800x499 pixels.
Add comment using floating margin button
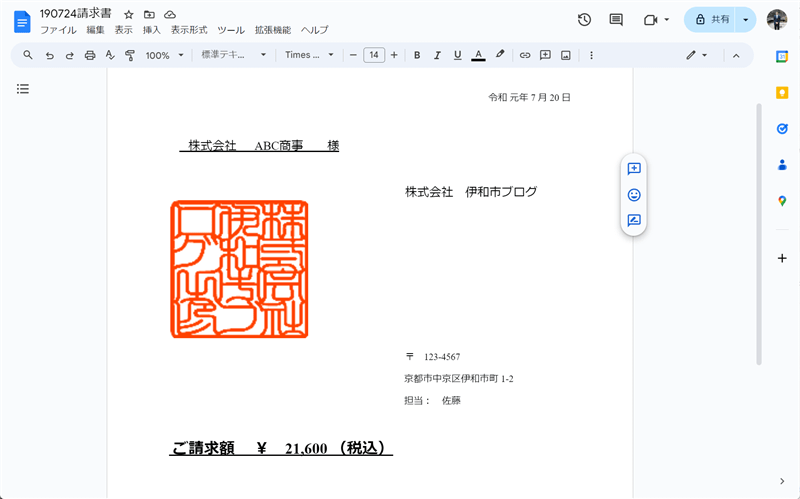(634, 169)
